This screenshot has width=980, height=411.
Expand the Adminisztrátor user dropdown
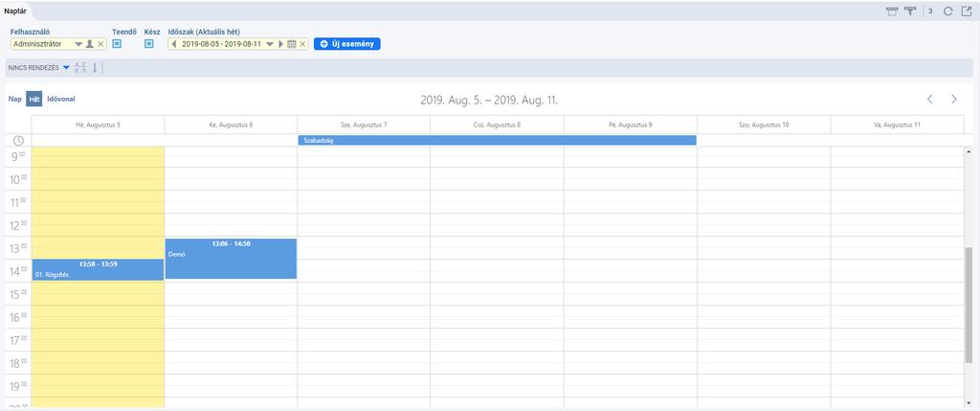click(78, 44)
